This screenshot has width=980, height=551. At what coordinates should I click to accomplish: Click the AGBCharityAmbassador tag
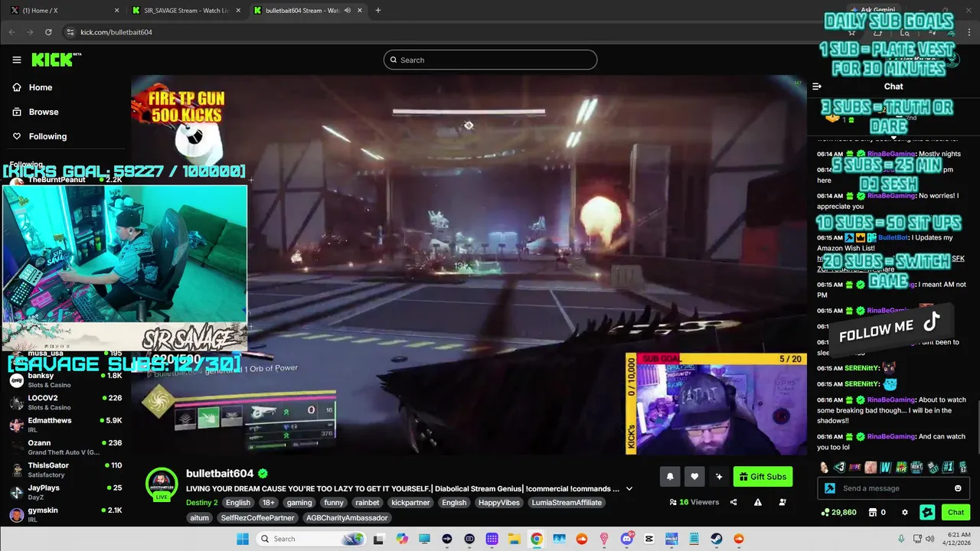pos(347,518)
